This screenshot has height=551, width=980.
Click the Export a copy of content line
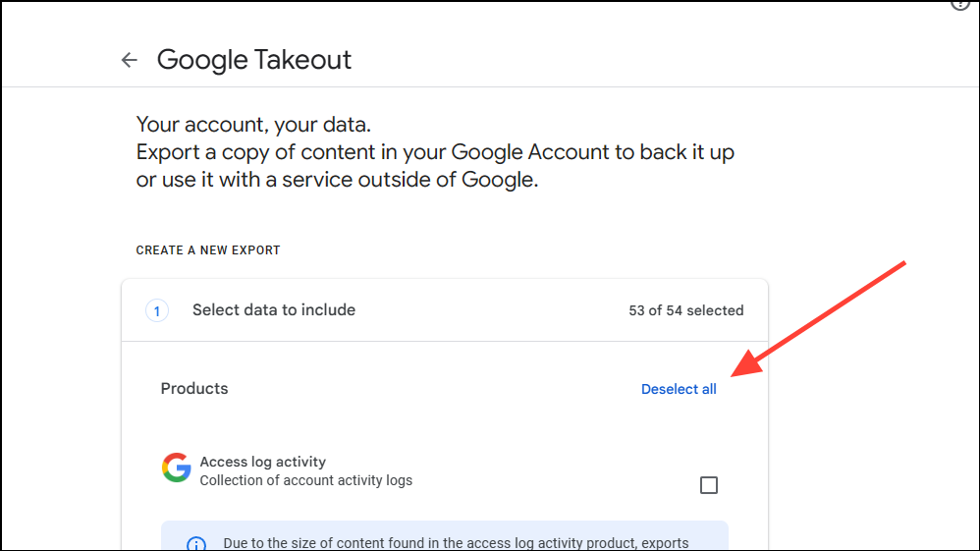[435, 153]
